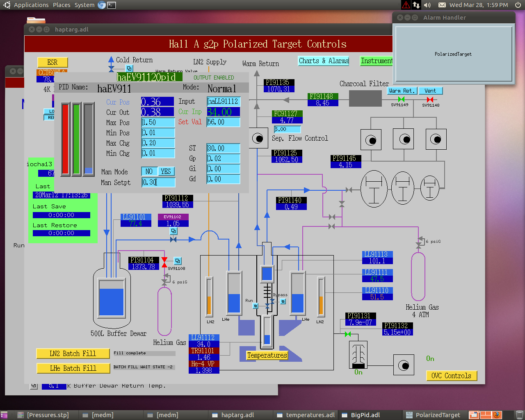Open the related-display icon under EV91102

click(174, 231)
